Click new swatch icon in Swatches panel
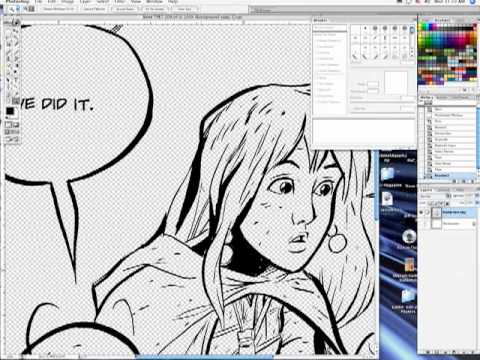 (465, 90)
